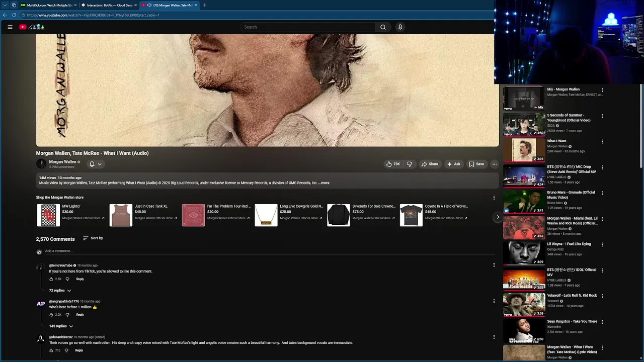This screenshot has height=362, width=644.
Task: Click the magnifier search button
Action: click(x=383, y=27)
